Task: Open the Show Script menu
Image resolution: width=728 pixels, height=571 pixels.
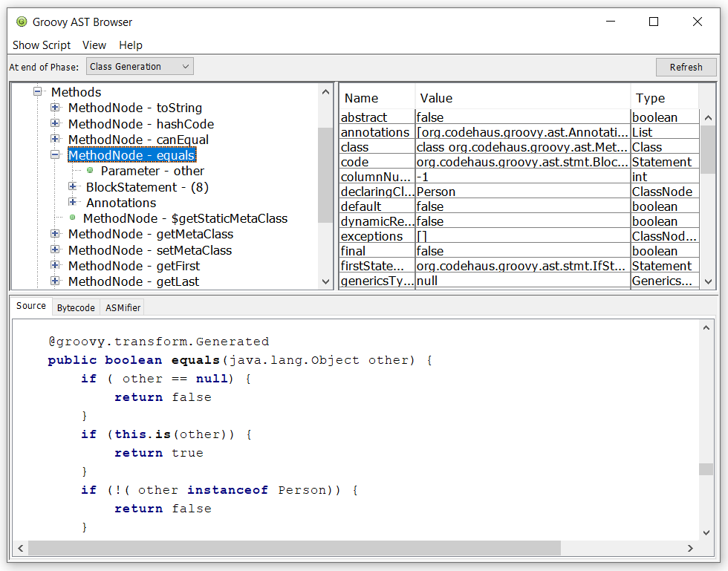Action: [x=42, y=45]
